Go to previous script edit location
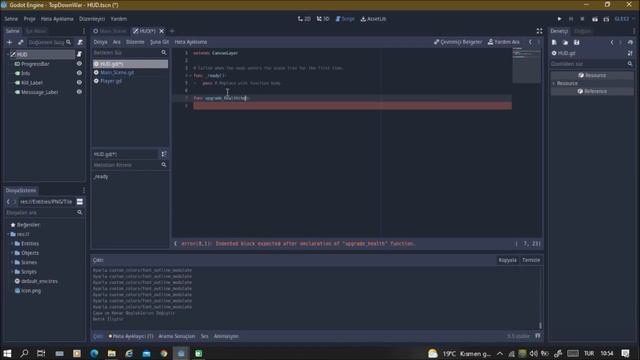The width and height of the screenshot is (640, 360). tap(530, 42)
